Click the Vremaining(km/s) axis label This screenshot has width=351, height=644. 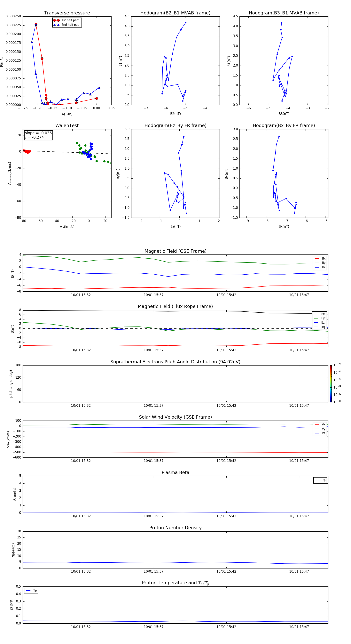pos(10,173)
